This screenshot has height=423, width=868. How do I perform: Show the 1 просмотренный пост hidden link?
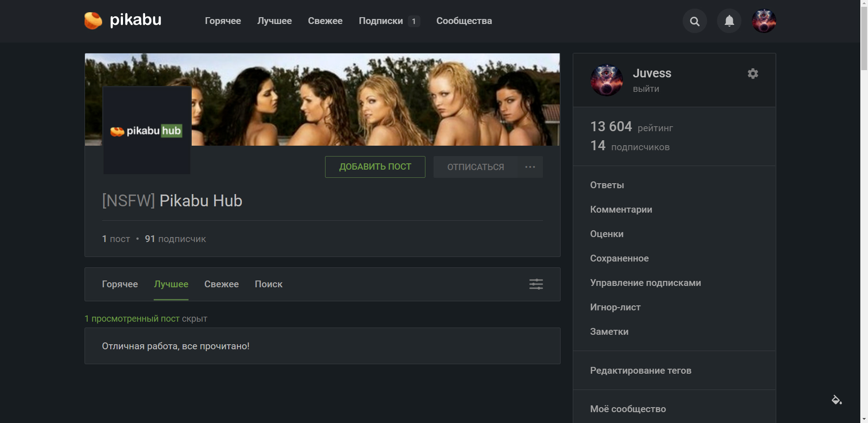pos(132,318)
